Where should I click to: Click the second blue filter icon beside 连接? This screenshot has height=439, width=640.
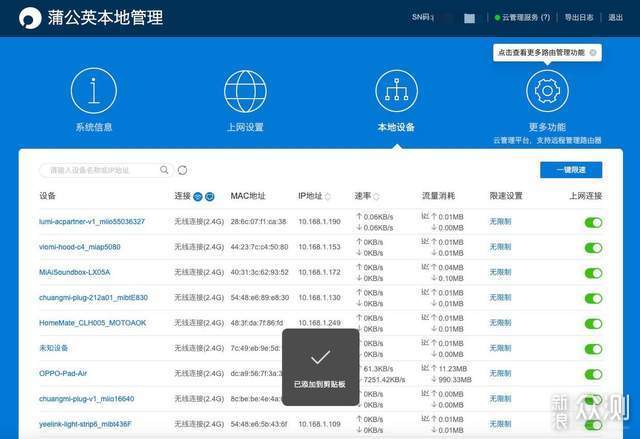click(x=210, y=197)
